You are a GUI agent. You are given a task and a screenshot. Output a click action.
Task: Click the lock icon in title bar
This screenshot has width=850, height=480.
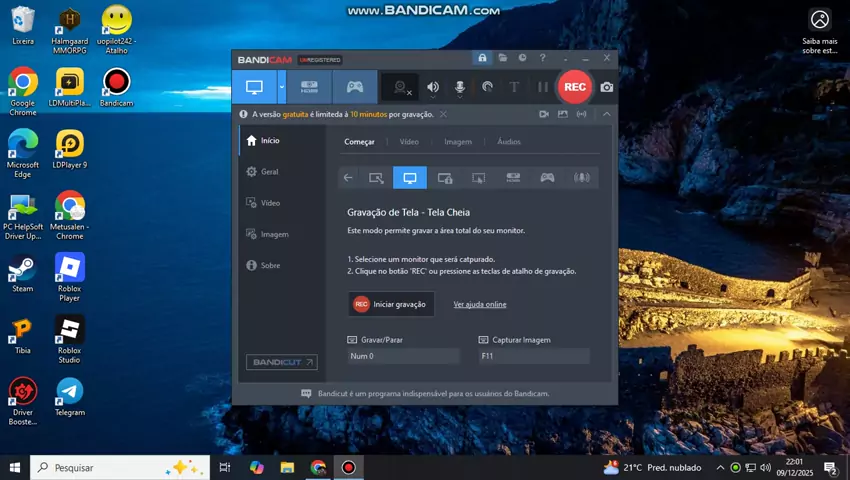[482, 57]
